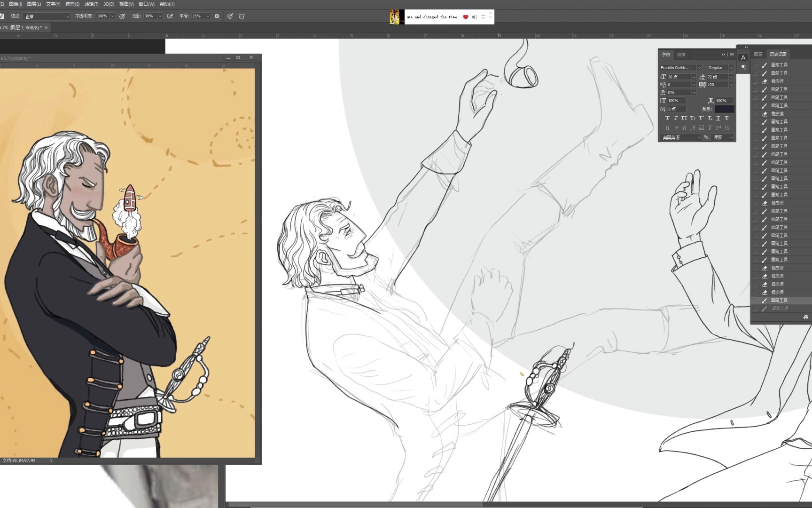
Task: Select the highlighted current 画笔工具 history state
Action: coord(781,300)
